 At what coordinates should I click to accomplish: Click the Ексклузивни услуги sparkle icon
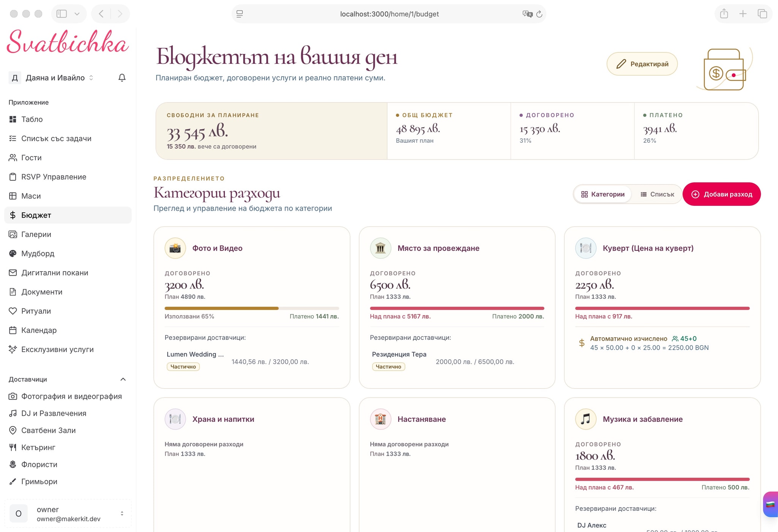[x=13, y=349]
